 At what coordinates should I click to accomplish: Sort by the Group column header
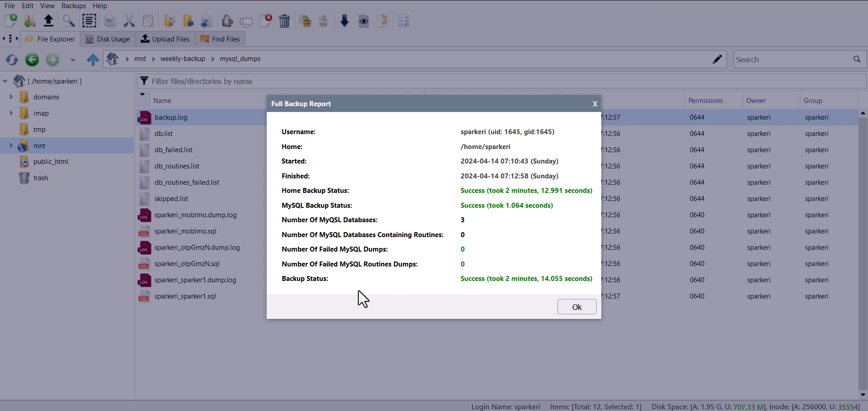pyautogui.click(x=813, y=101)
